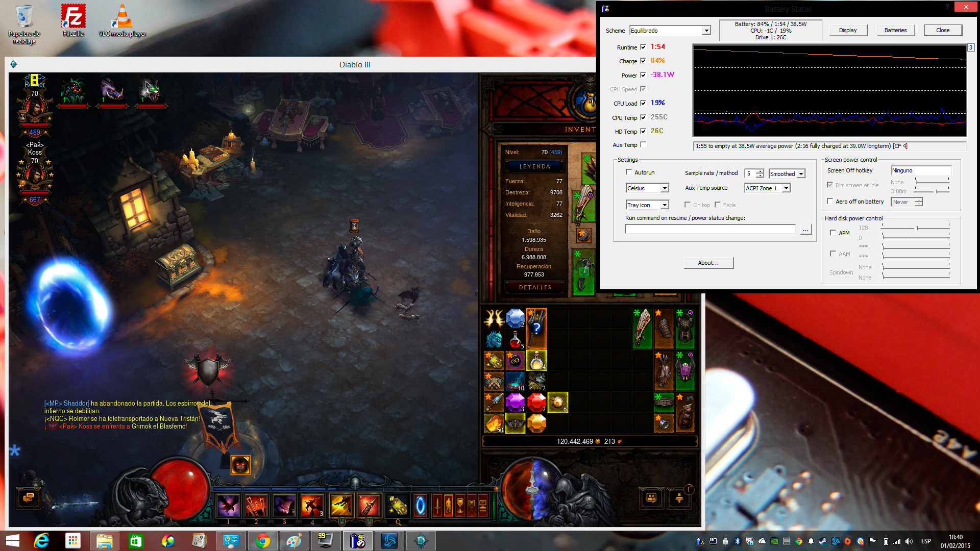Enable the Autorun checkbox
Image resolution: width=980 pixels, height=551 pixels.
(x=629, y=172)
